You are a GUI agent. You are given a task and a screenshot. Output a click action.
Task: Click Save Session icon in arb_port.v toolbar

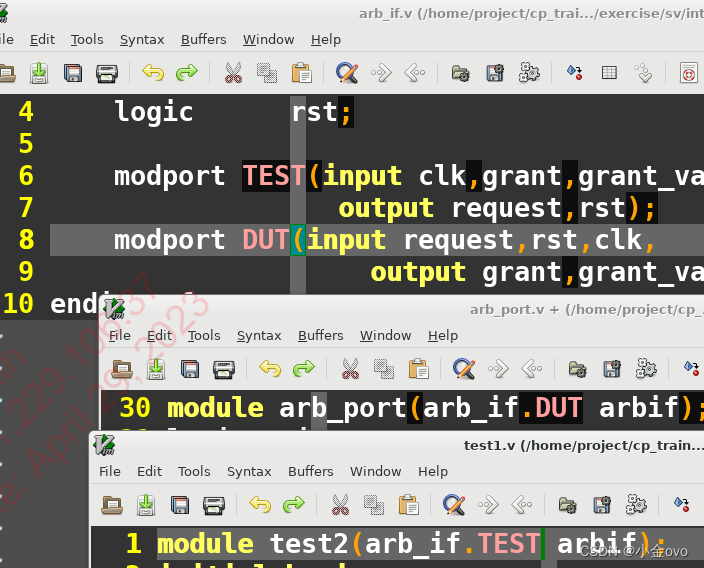612,369
